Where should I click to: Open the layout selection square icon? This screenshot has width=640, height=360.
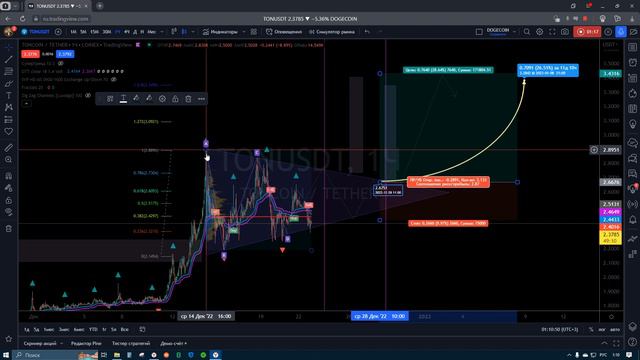479,32
